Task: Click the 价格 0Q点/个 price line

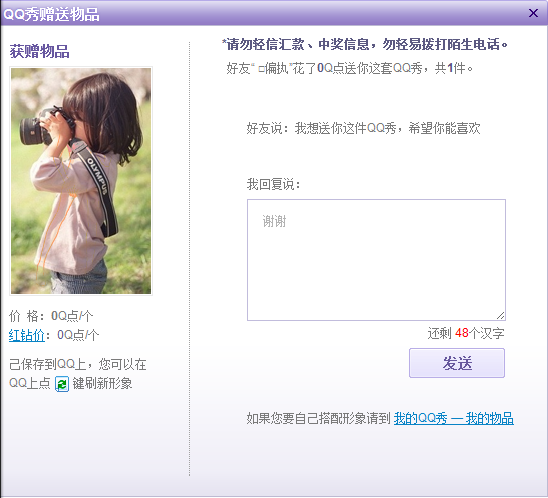Action: [x=51, y=316]
